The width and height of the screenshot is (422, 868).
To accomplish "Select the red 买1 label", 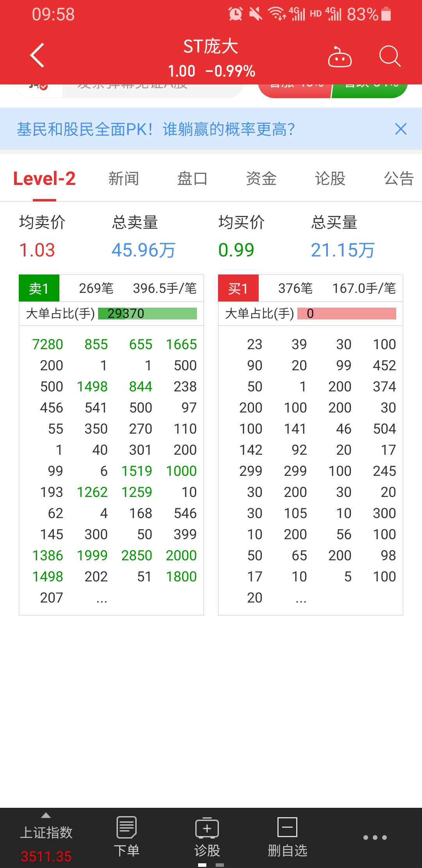I will coord(238,288).
